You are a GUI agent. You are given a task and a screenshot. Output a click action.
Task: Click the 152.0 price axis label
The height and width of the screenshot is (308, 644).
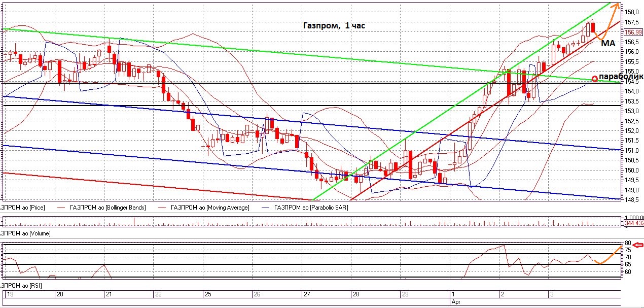tap(632, 131)
